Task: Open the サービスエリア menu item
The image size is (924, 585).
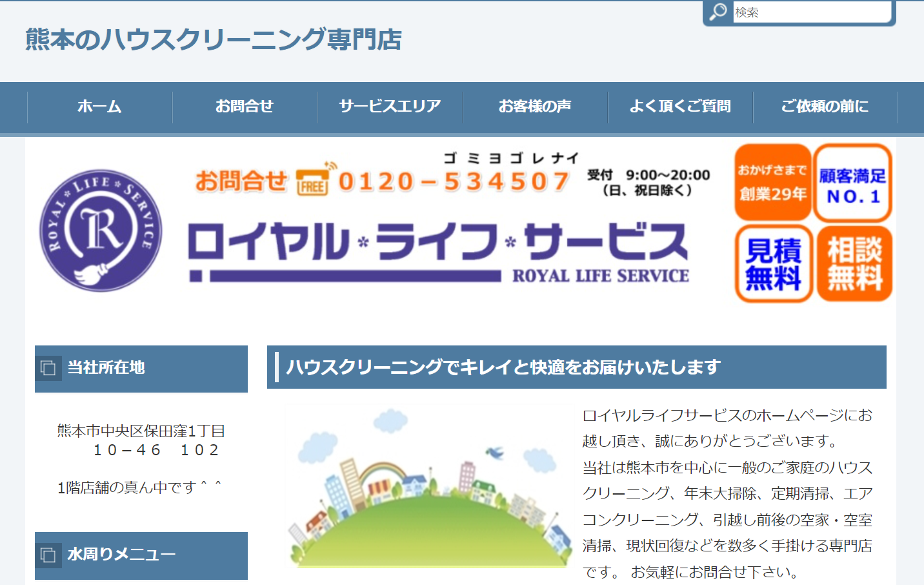Action: [x=390, y=107]
